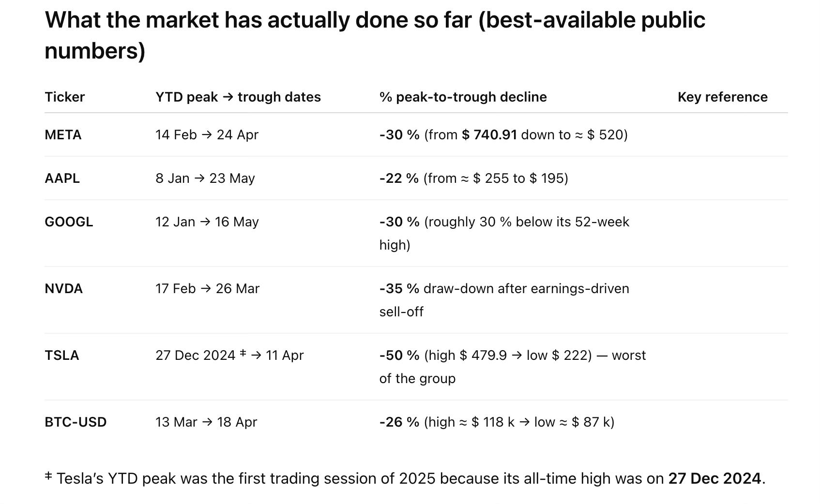Click the AAPL ticker cell

[x=62, y=178]
